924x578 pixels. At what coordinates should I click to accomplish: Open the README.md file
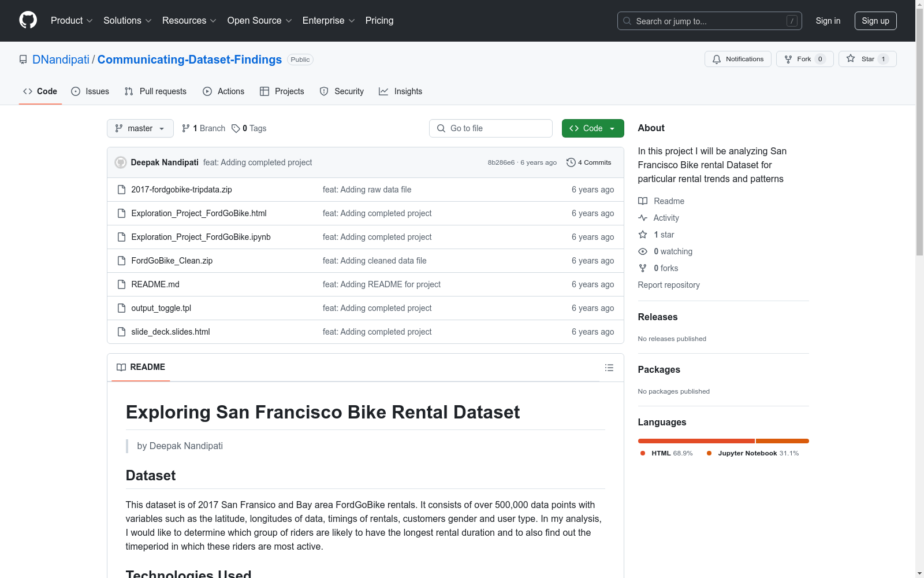click(x=155, y=284)
